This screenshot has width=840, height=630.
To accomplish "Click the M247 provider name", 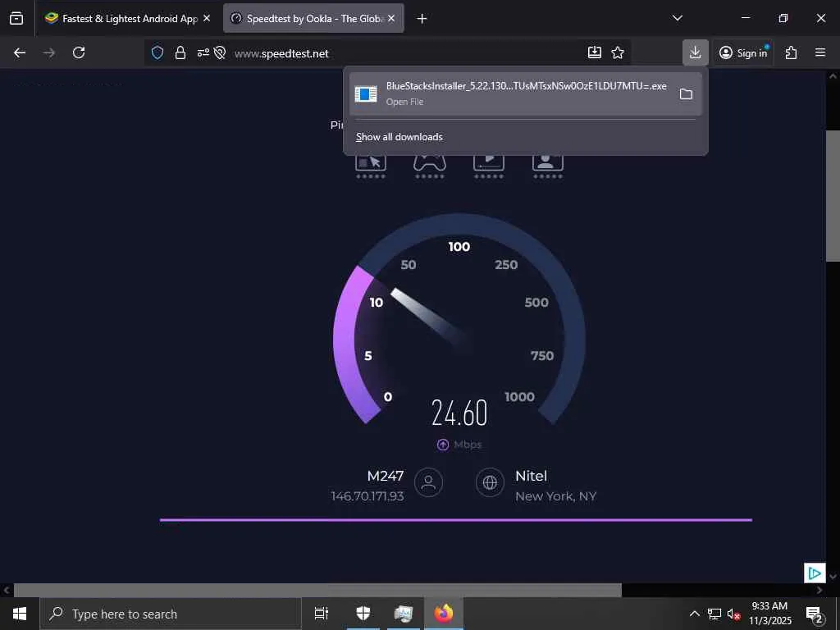I will [x=386, y=476].
